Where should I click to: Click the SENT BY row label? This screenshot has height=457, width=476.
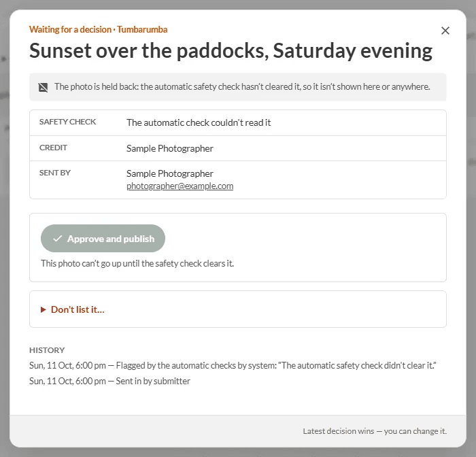click(x=54, y=173)
